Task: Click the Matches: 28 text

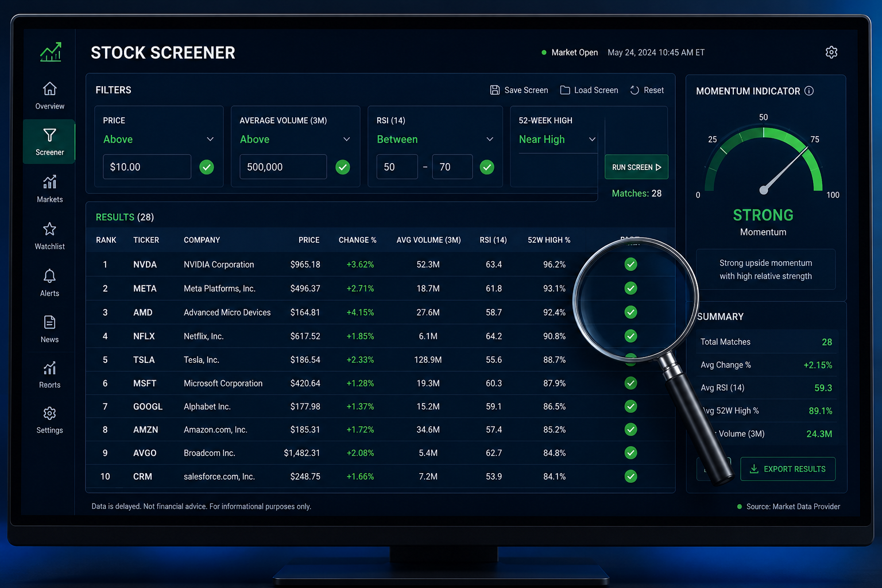Action: (636, 194)
